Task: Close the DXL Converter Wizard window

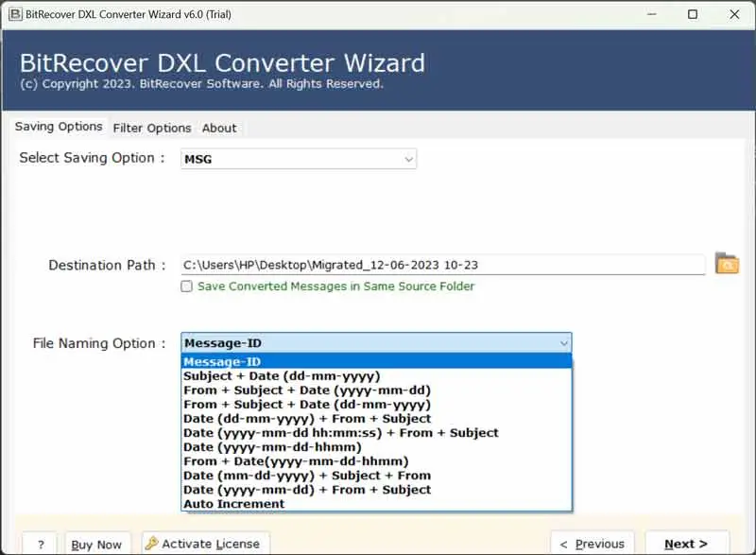Action: (734, 14)
